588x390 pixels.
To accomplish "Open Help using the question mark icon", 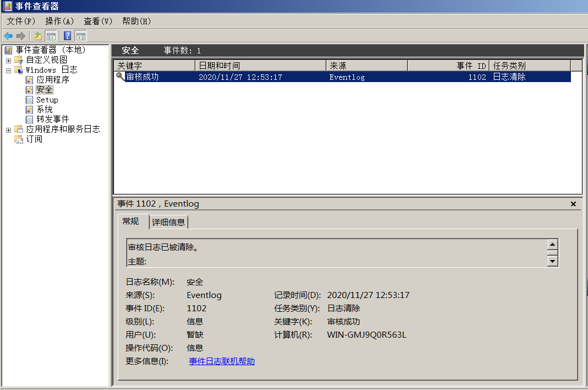I will [67, 36].
